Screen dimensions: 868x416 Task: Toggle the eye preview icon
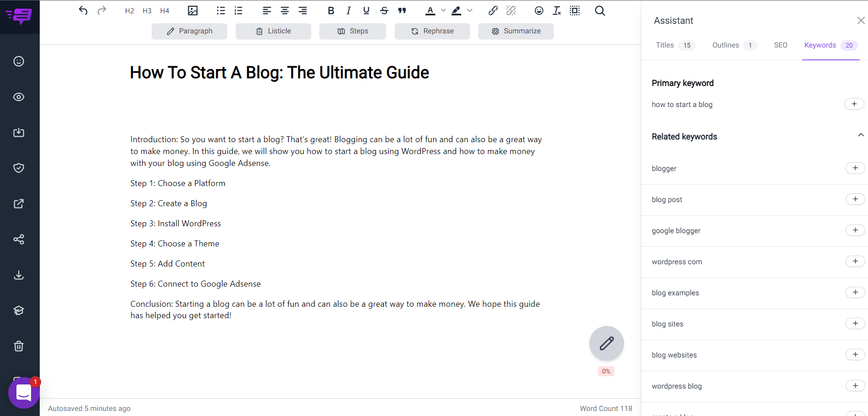(19, 97)
